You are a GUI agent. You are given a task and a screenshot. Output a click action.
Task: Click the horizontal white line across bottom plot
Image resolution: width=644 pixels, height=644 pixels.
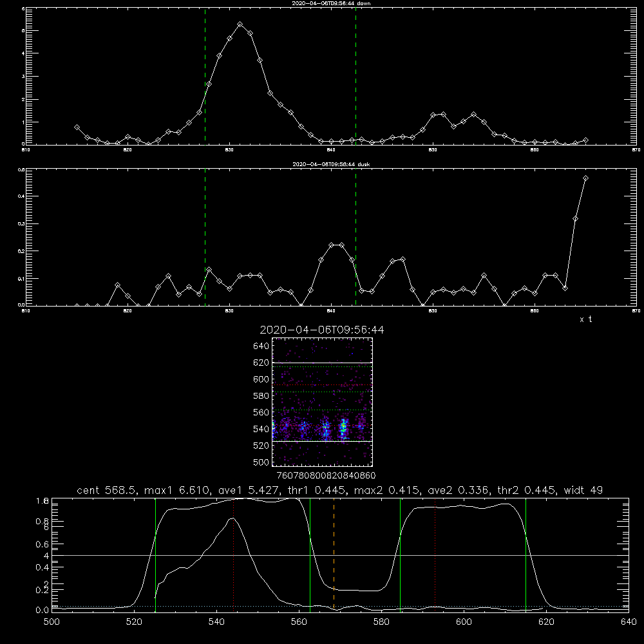340,555
